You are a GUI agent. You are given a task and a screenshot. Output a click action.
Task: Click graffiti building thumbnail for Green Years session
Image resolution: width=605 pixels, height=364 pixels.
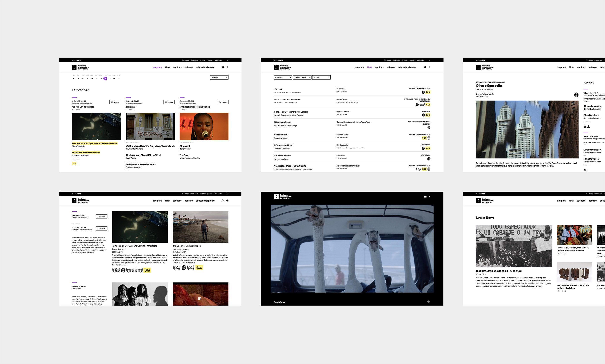click(150, 126)
